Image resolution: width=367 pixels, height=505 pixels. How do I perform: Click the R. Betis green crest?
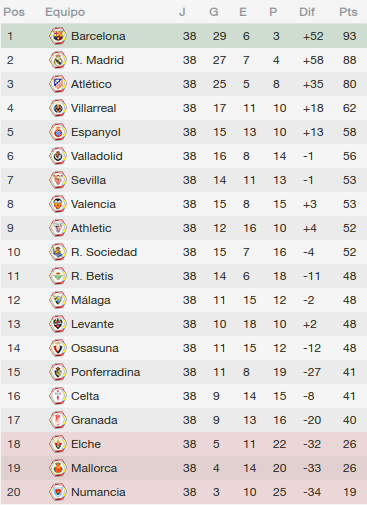point(58,276)
